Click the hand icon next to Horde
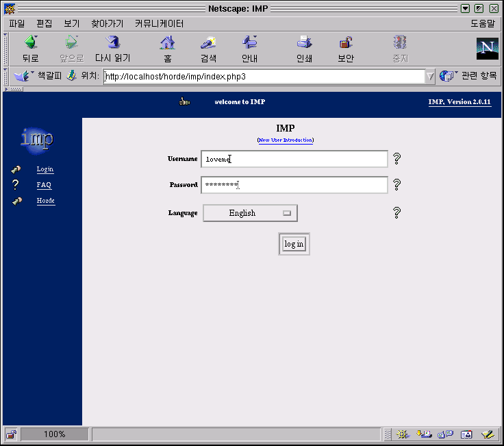Viewport: 504px width, 446px height. [16, 201]
